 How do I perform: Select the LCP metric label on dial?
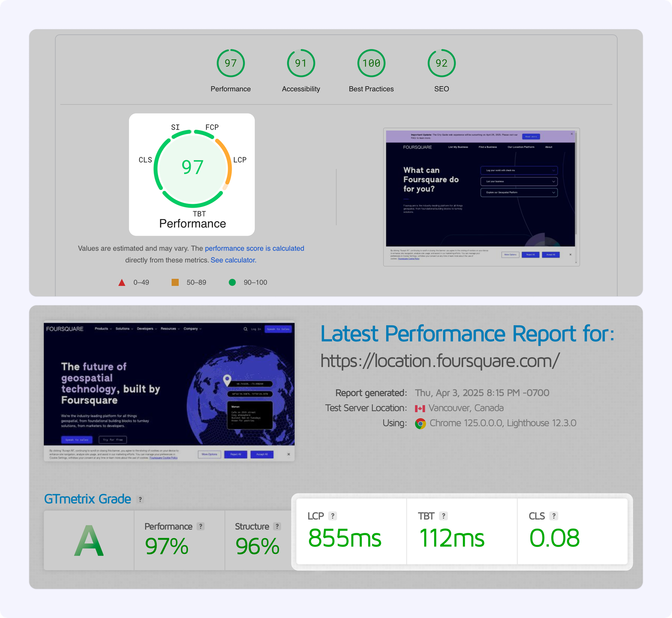pos(240,160)
